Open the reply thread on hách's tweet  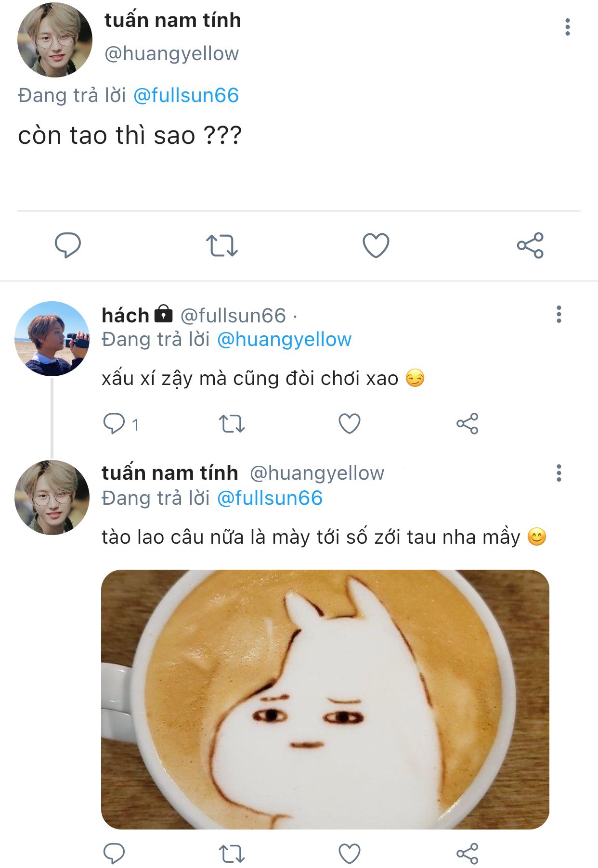tap(114, 423)
